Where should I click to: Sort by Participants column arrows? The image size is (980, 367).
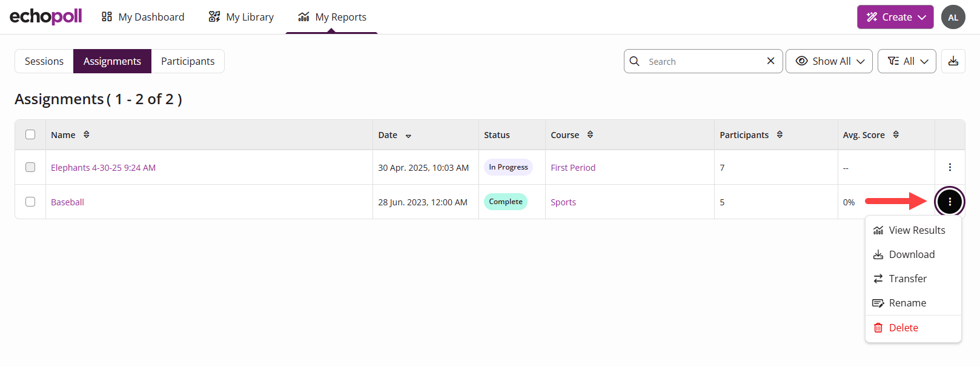click(780, 134)
